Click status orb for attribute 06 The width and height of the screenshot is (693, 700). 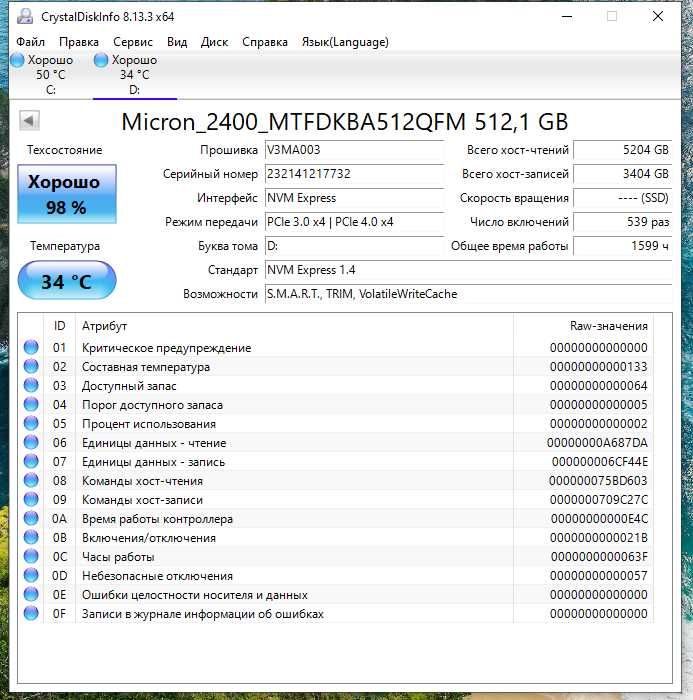pos(31,442)
